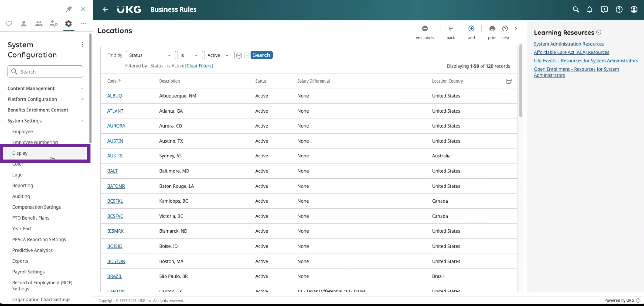This screenshot has width=644, height=306.
Task: Select Auditing menu item
Action: coord(21,196)
